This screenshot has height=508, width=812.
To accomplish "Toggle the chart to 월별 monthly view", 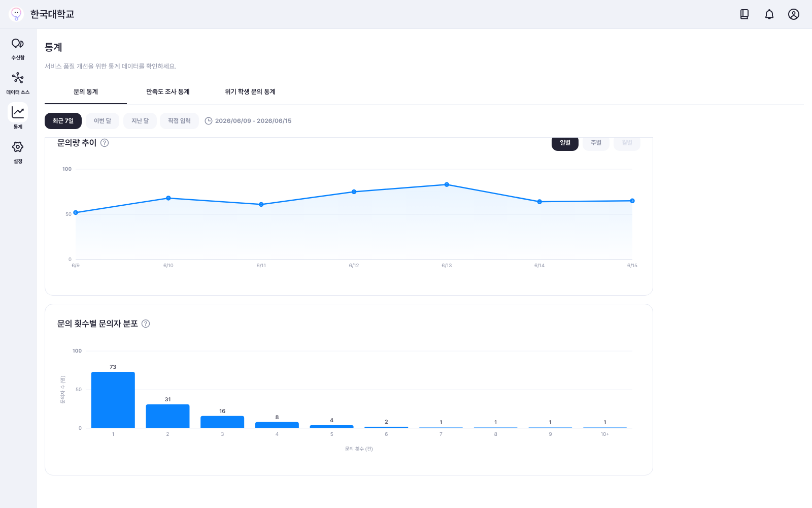I will point(627,143).
